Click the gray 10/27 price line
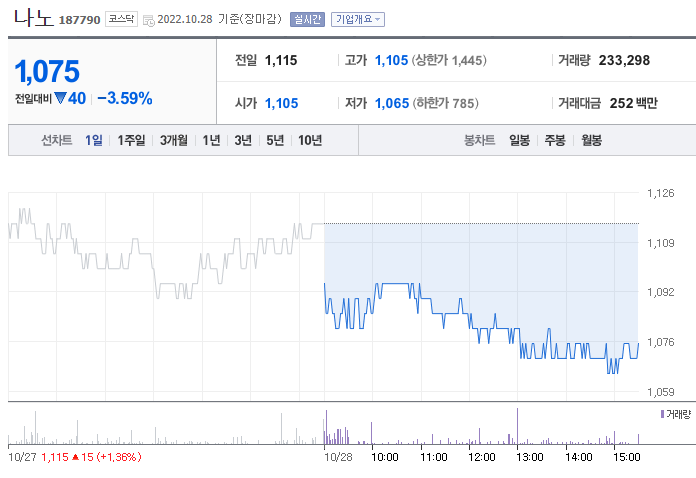This screenshot has height=478, width=696. click(x=166, y=253)
